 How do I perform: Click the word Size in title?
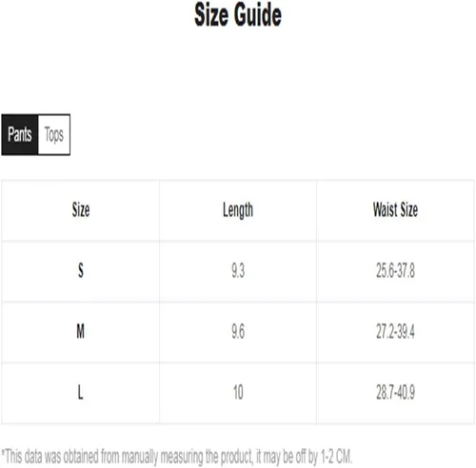[x=211, y=15]
